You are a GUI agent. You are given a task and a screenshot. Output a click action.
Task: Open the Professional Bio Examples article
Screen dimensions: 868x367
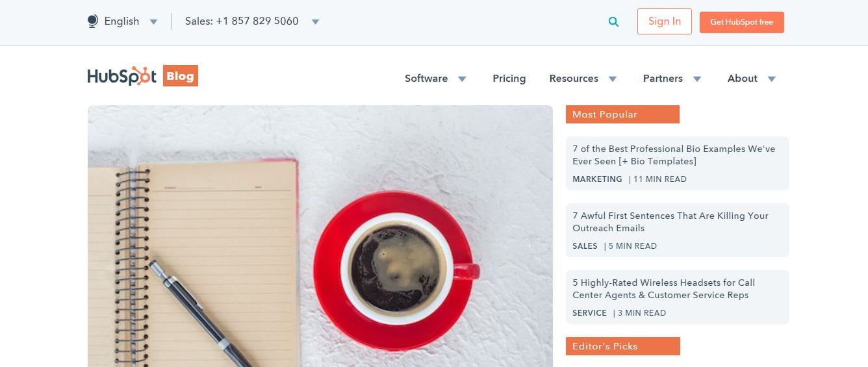click(x=674, y=155)
